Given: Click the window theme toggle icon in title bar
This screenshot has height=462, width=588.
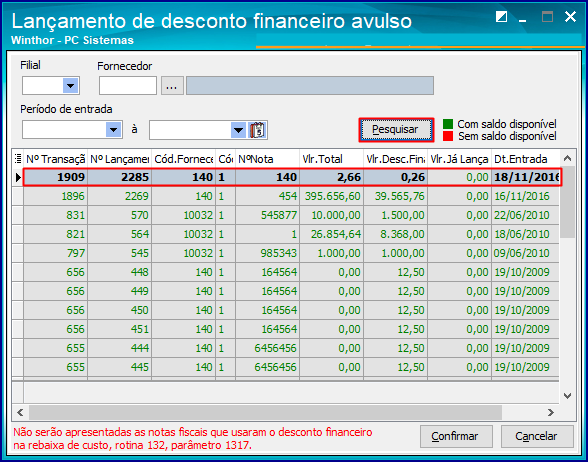Looking at the screenshot, I should click(x=501, y=16).
